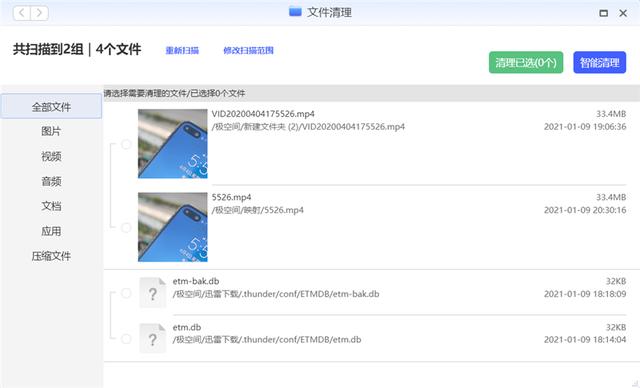Click timestamp 2021-01-09 20:30:16
640x388 pixels.
pos(585,210)
